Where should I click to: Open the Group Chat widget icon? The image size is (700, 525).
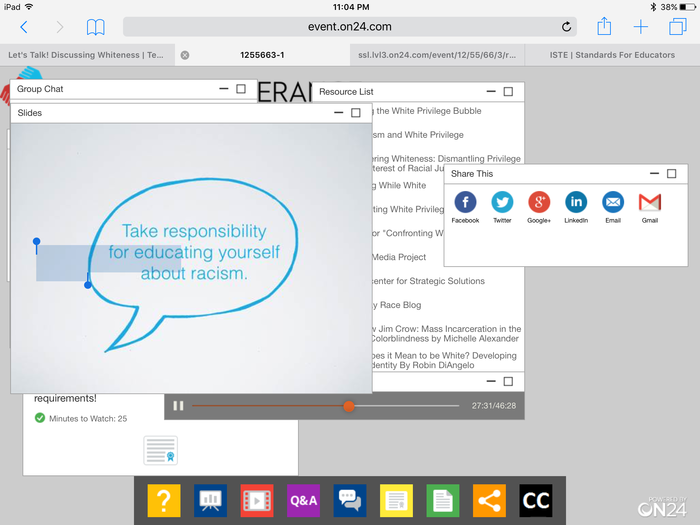[350, 500]
